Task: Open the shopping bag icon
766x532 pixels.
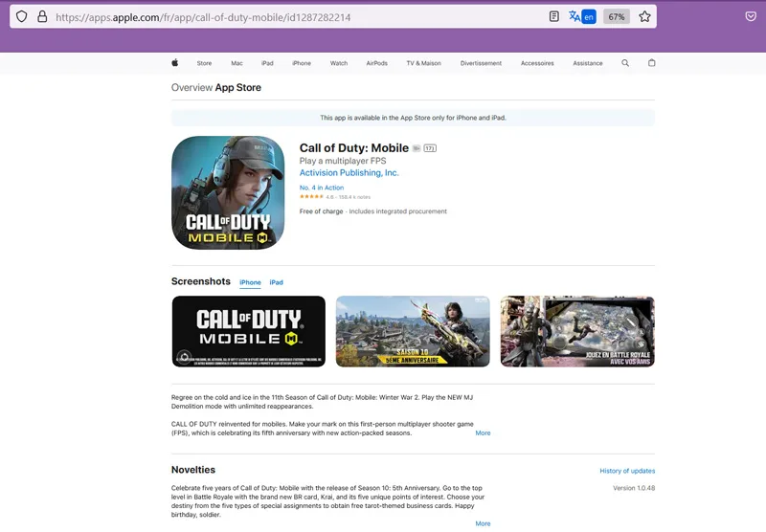Action: [x=652, y=63]
